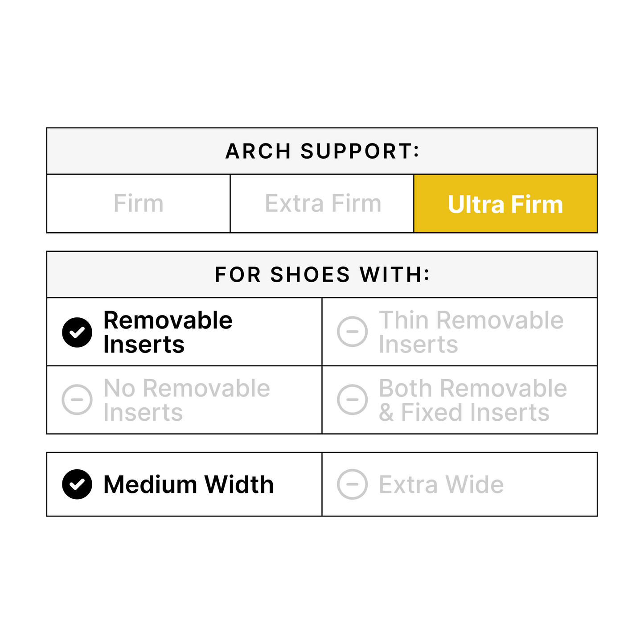Image resolution: width=644 pixels, height=644 pixels.
Task: Choose the Extra Wide text label
Action: tap(441, 484)
